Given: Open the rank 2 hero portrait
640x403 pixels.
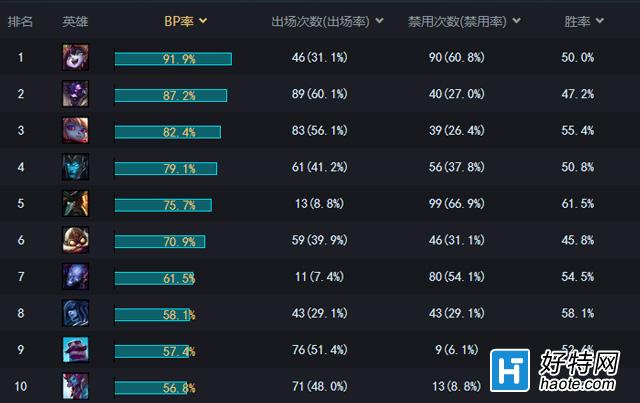Looking at the screenshot, I should [76, 94].
